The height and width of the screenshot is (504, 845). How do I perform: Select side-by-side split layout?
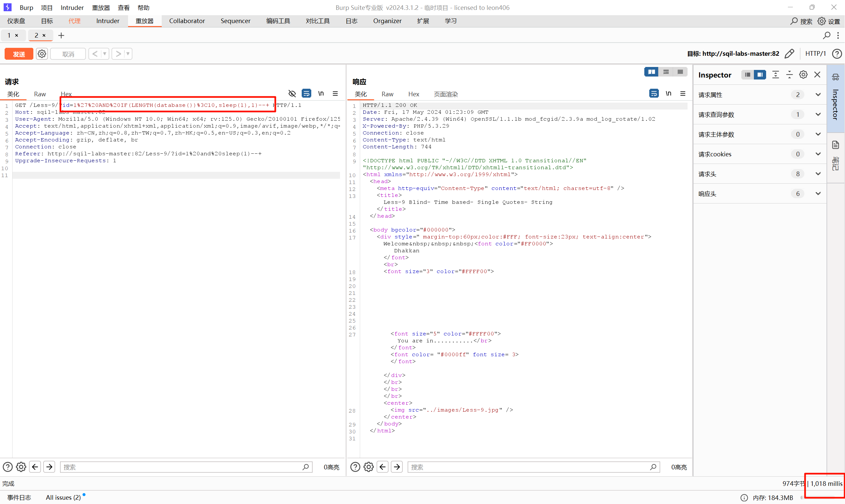coord(651,72)
